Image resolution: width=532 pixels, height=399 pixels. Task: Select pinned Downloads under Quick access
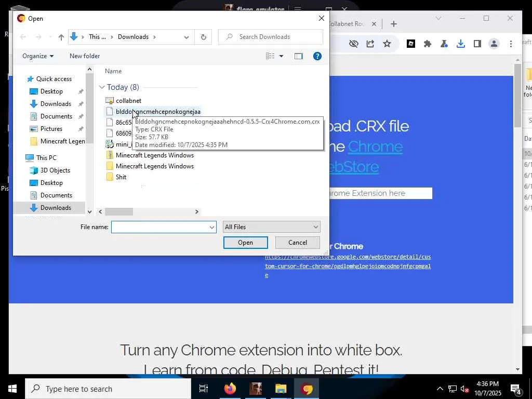click(56, 104)
